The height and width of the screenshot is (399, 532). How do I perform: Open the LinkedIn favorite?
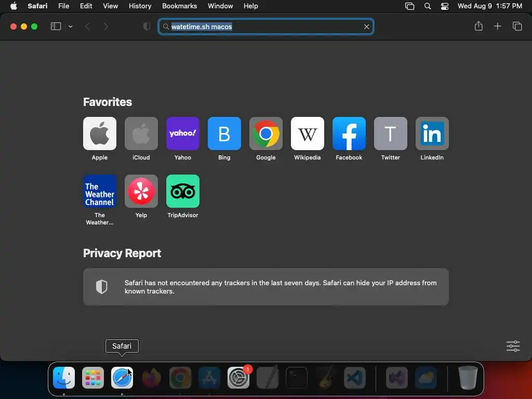[x=432, y=134]
